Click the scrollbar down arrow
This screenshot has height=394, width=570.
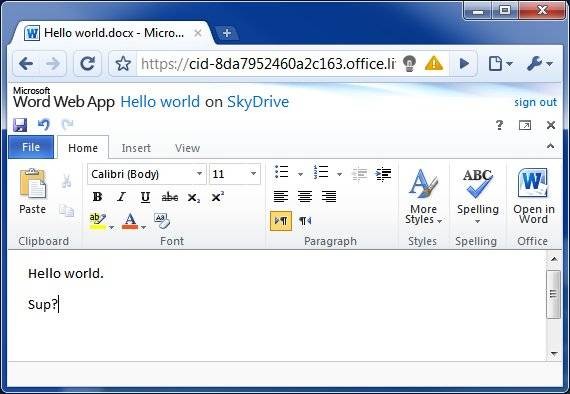(x=554, y=353)
